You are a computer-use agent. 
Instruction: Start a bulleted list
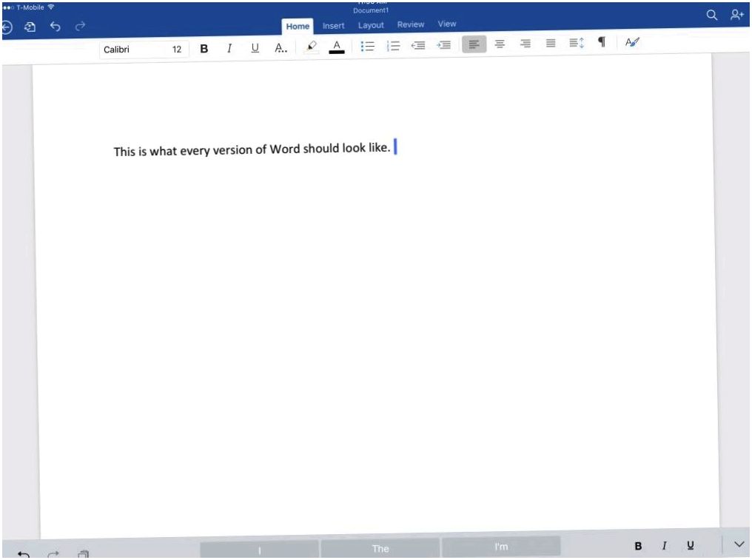tap(367, 46)
